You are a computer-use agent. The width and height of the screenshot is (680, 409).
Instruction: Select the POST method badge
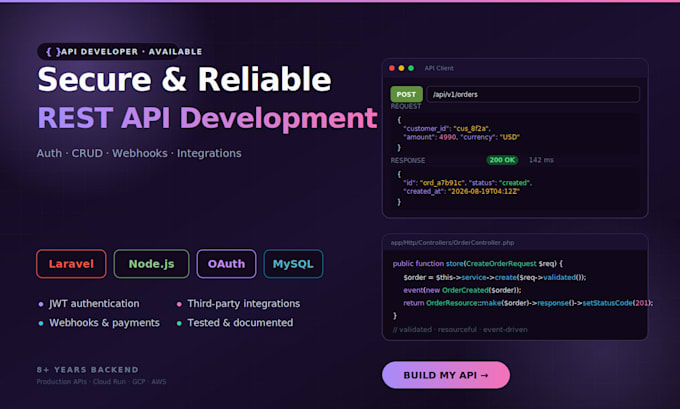pos(406,94)
